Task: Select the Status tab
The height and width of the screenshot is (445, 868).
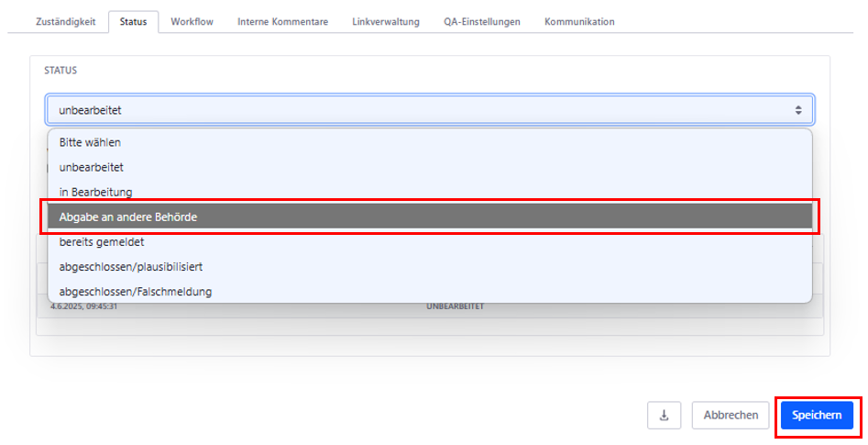Action: (134, 22)
